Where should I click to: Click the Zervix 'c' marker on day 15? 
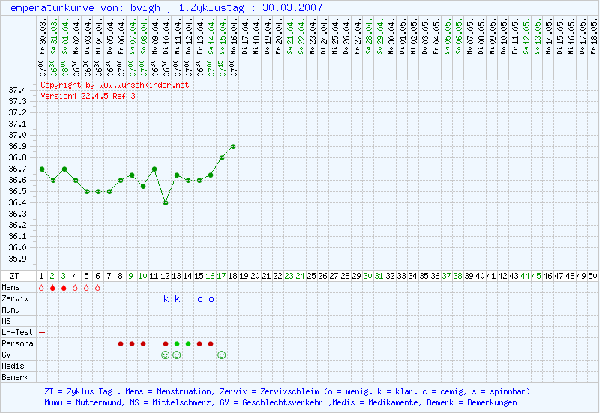pyautogui.click(x=200, y=298)
